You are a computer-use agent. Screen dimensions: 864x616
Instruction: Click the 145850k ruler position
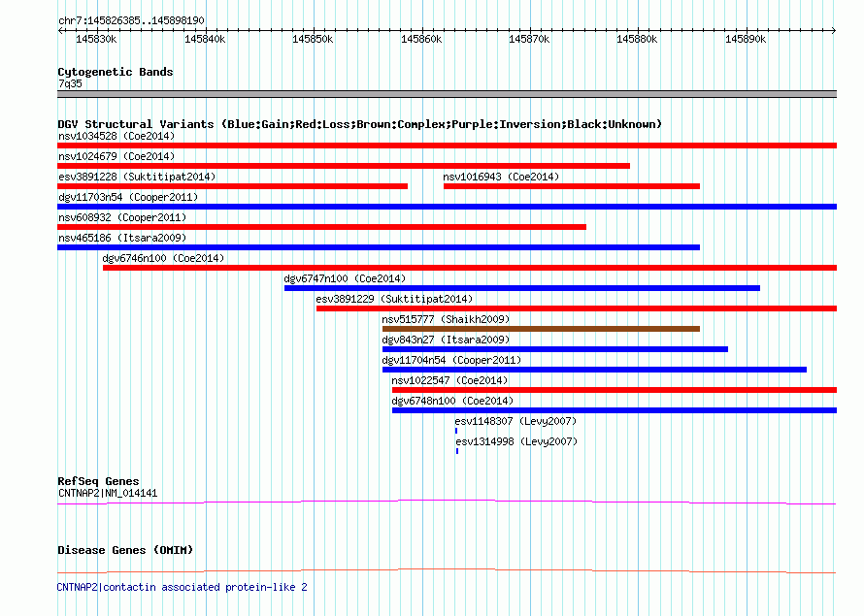tap(313, 39)
